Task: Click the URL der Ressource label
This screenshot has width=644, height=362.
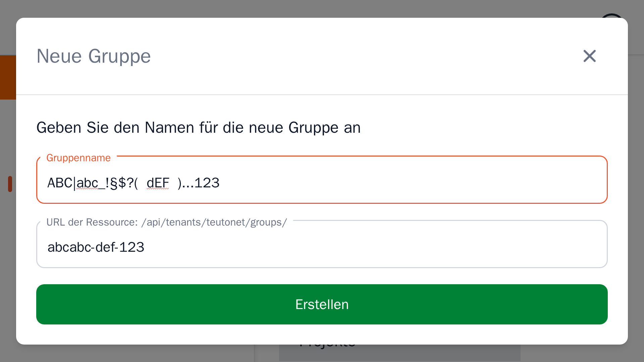Action: [x=92, y=222]
